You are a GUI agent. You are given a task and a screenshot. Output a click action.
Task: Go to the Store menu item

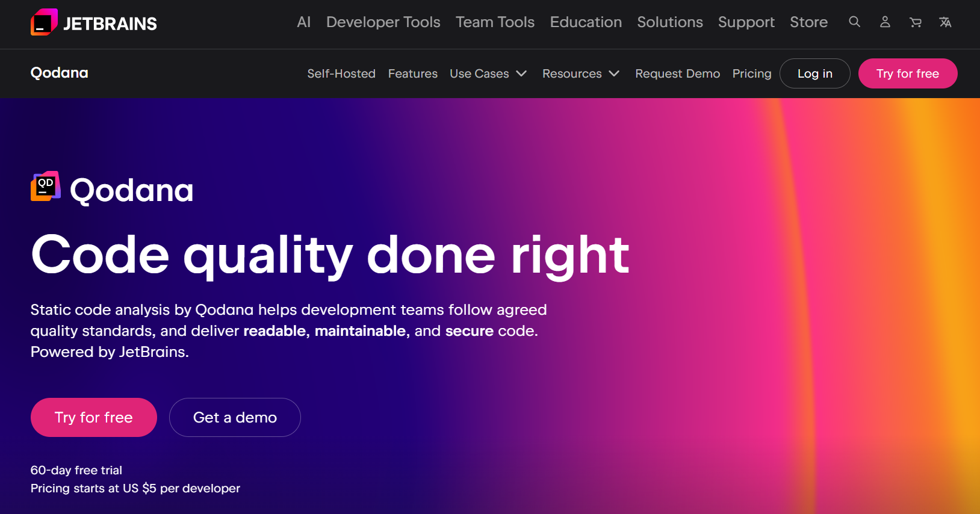coord(808,22)
